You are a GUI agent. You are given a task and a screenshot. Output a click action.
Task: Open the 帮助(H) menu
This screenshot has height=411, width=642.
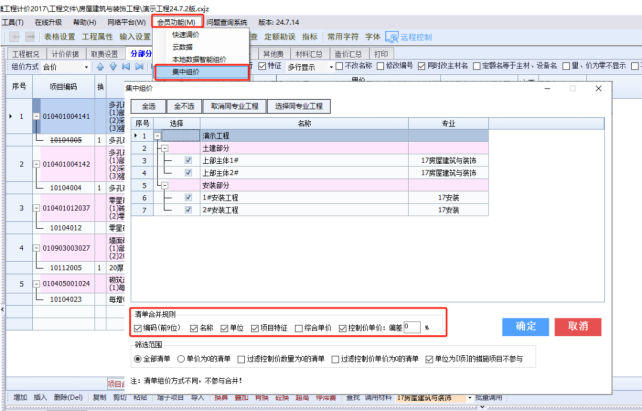pyautogui.click(x=84, y=22)
